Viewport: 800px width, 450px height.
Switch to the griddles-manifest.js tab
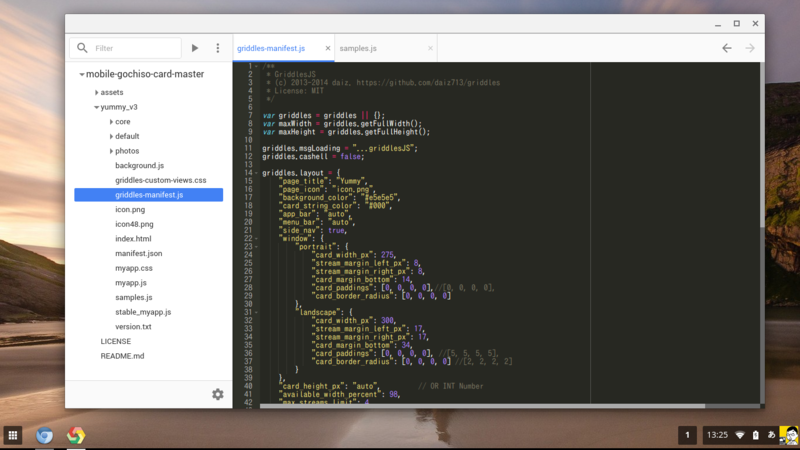point(271,48)
